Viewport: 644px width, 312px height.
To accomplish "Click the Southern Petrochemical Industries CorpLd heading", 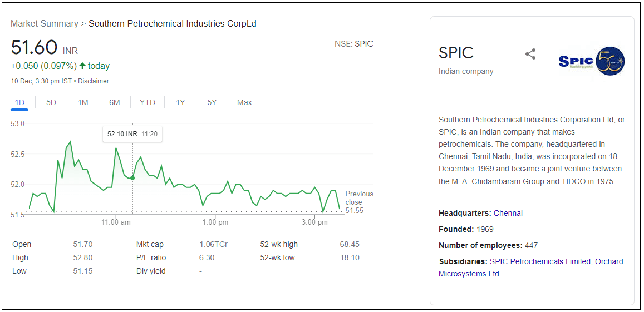I will (x=173, y=24).
